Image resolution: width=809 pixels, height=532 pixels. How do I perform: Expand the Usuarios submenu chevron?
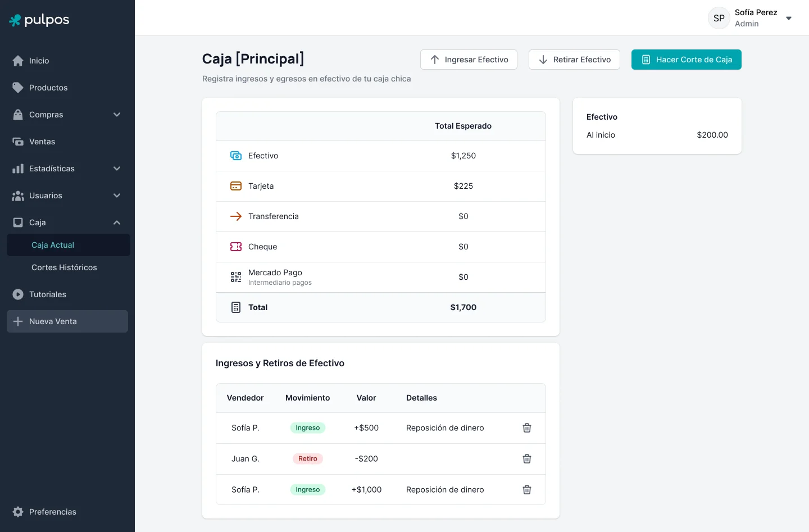(x=117, y=195)
